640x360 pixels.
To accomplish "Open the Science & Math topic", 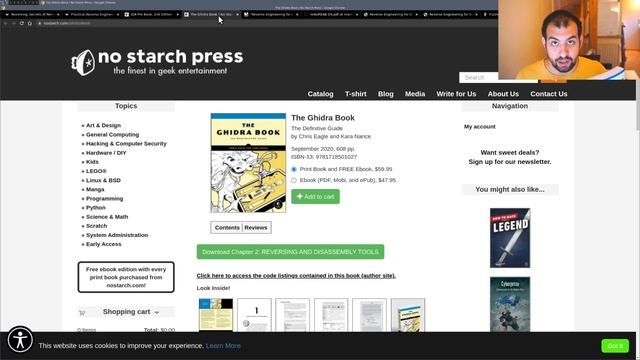I will [x=107, y=217].
